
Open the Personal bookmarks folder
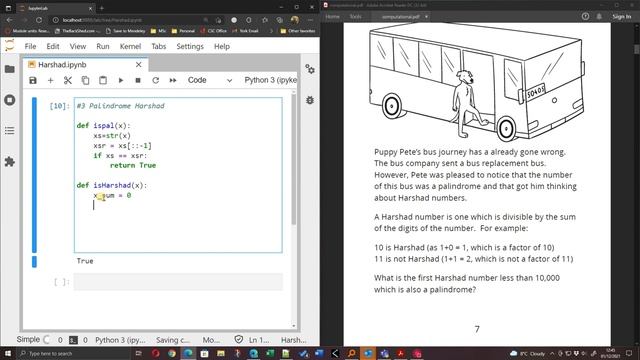coord(183,31)
